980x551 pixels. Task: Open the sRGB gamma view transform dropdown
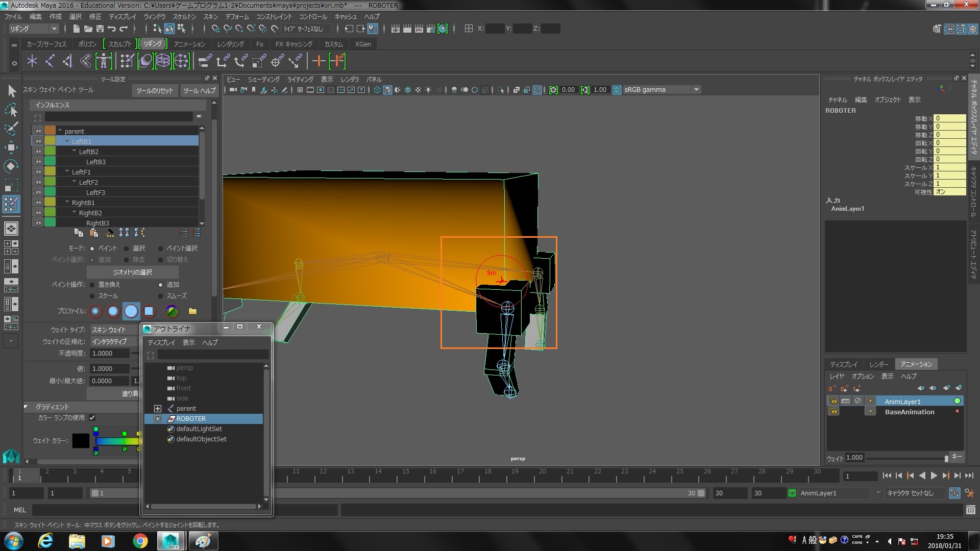[696, 90]
